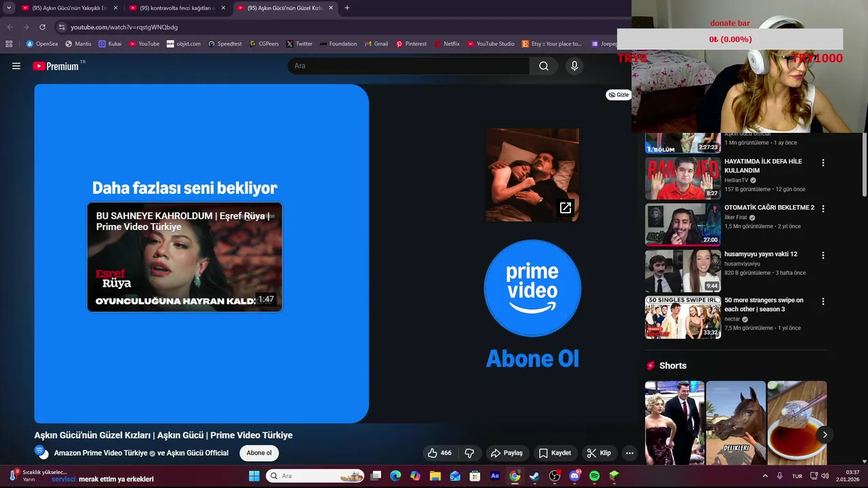The height and width of the screenshot is (488, 868).
Task: Switch TUR keyboard language indicator
Action: [x=797, y=476]
